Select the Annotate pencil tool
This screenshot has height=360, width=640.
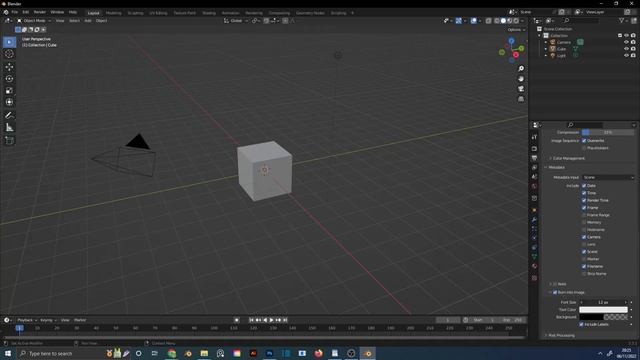(9, 116)
